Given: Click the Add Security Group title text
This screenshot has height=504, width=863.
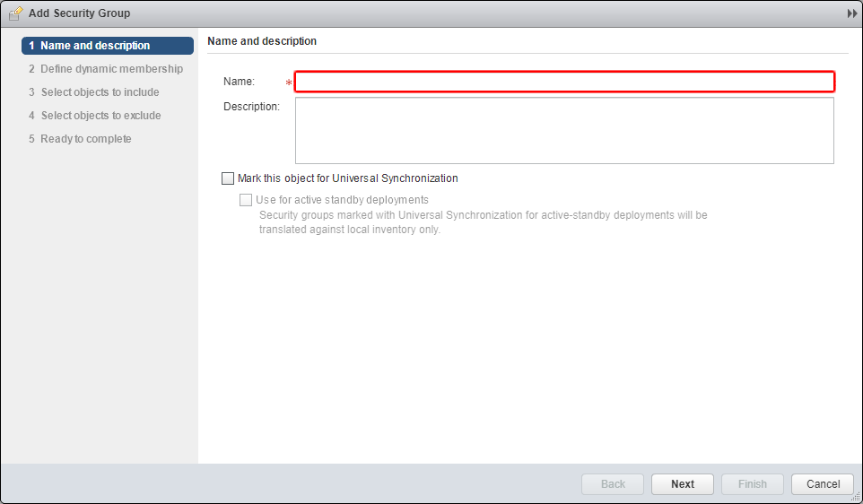Looking at the screenshot, I should [x=79, y=13].
